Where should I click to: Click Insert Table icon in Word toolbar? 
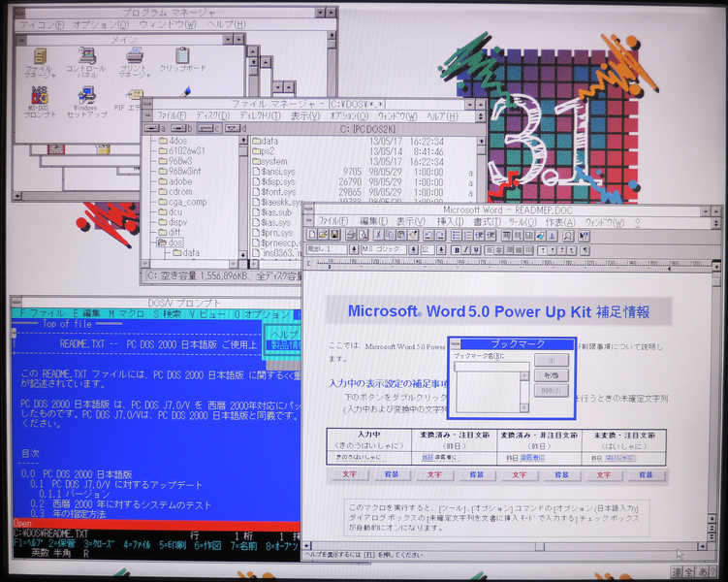pos(506,235)
